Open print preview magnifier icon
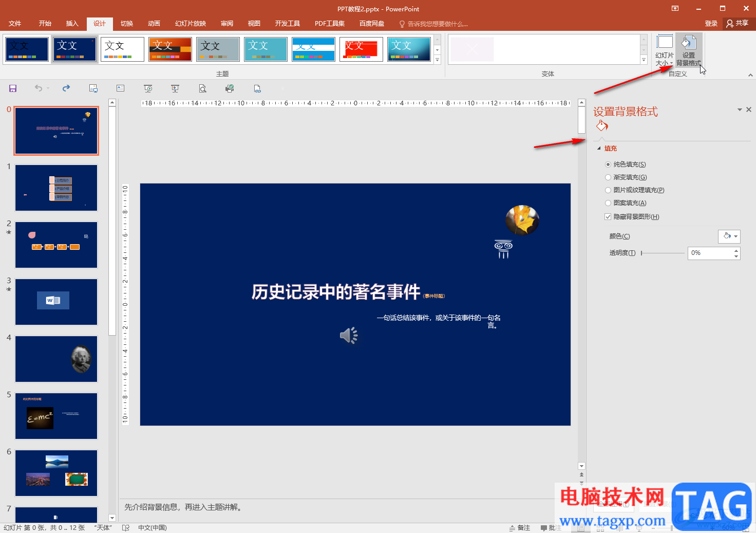The height and width of the screenshot is (533, 756). click(x=202, y=88)
